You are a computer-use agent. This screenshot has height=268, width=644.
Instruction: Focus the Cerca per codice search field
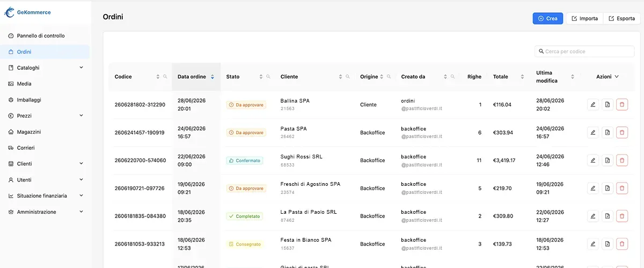coord(584,51)
